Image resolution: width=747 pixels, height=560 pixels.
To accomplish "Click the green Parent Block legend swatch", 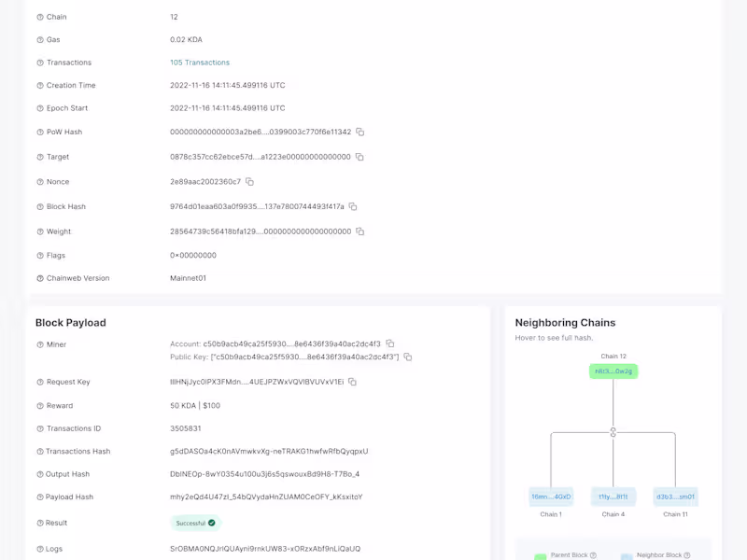I will [540, 556].
